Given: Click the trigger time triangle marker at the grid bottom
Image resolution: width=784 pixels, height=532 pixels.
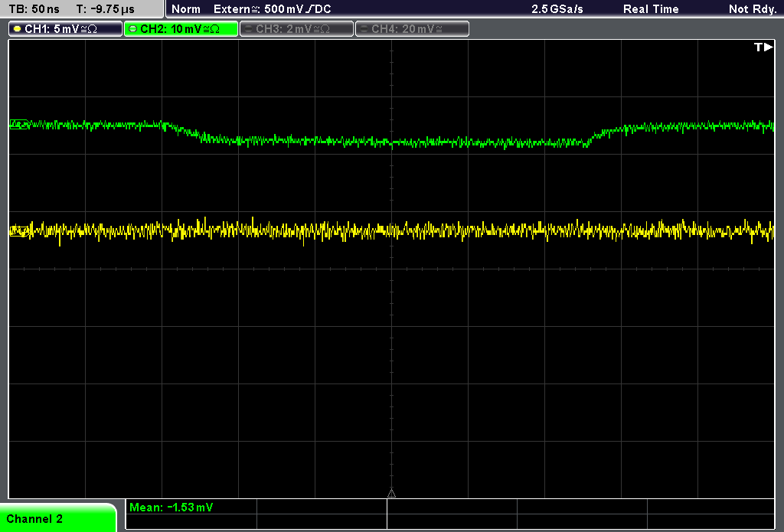Looking at the screenshot, I should coord(391,494).
